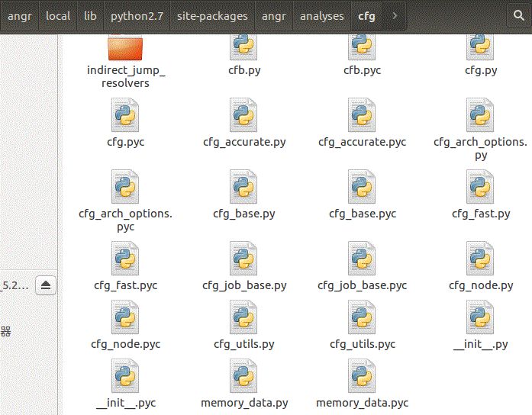This screenshot has width=532, height=415.
Task: Select the memory_data.pyc file icon
Action: click(x=362, y=376)
